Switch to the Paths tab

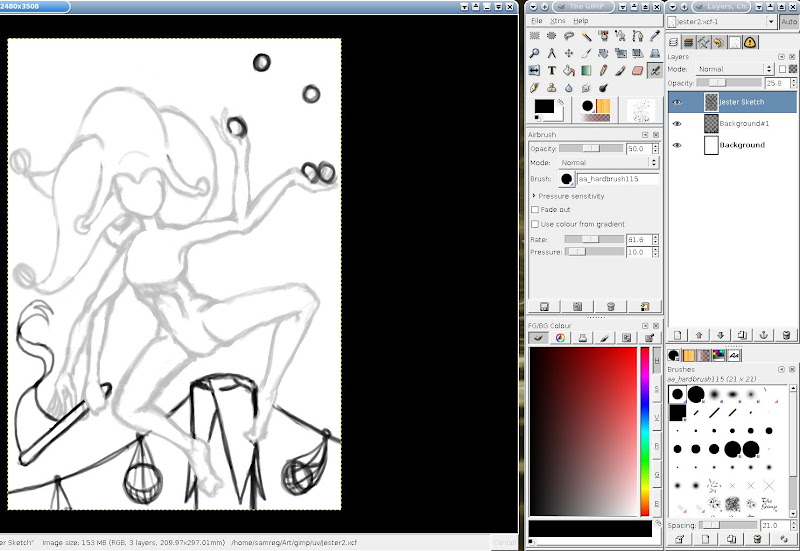pos(704,42)
